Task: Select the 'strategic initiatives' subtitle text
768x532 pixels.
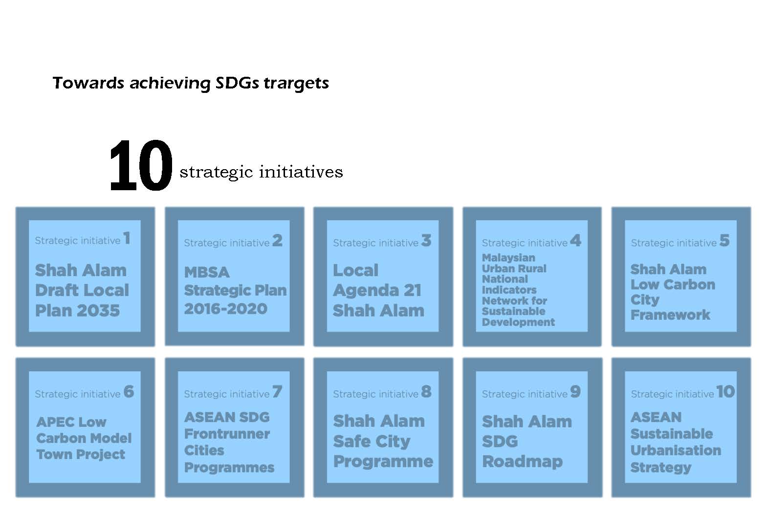Action: (x=261, y=172)
